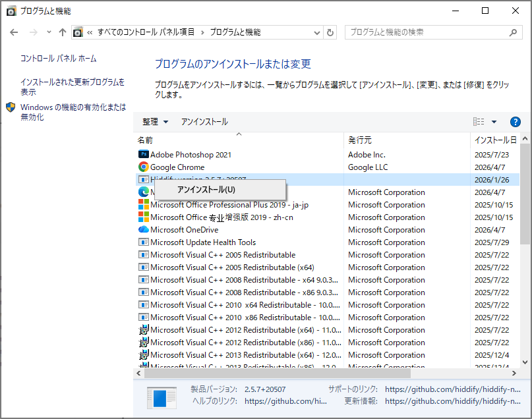
Task: Click the 2025/12/4 install date of Visual C++ 2013 (x64)
Action: (x=492, y=355)
